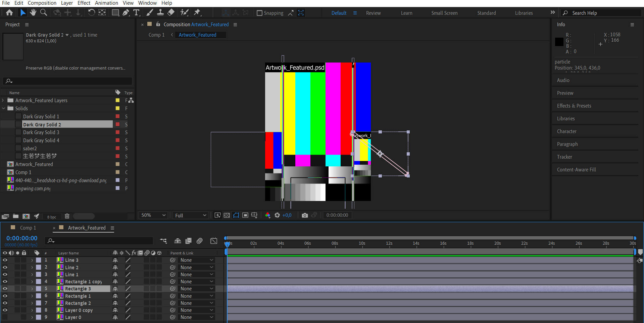
Task: Delete selected item with trash icon
Action: point(67,216)
